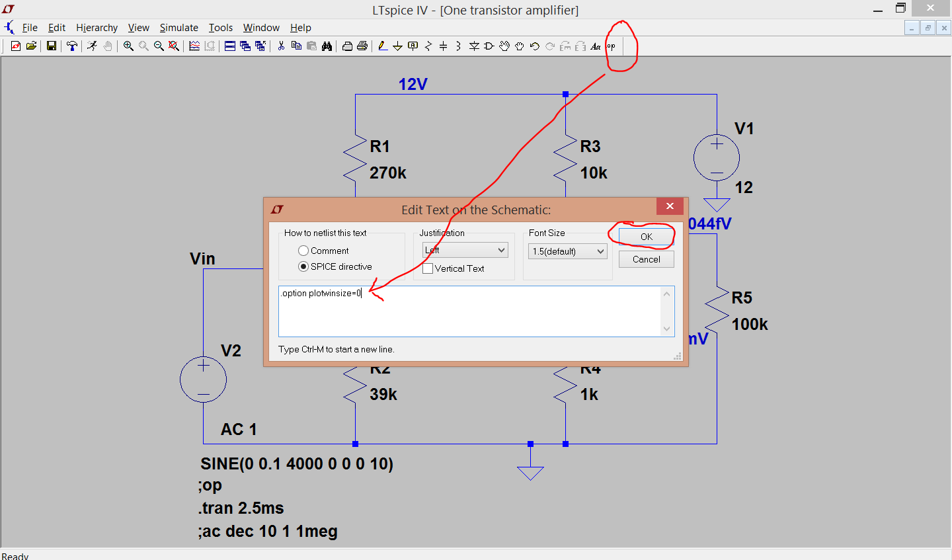Open the Edit menu

tap(57, 28)
